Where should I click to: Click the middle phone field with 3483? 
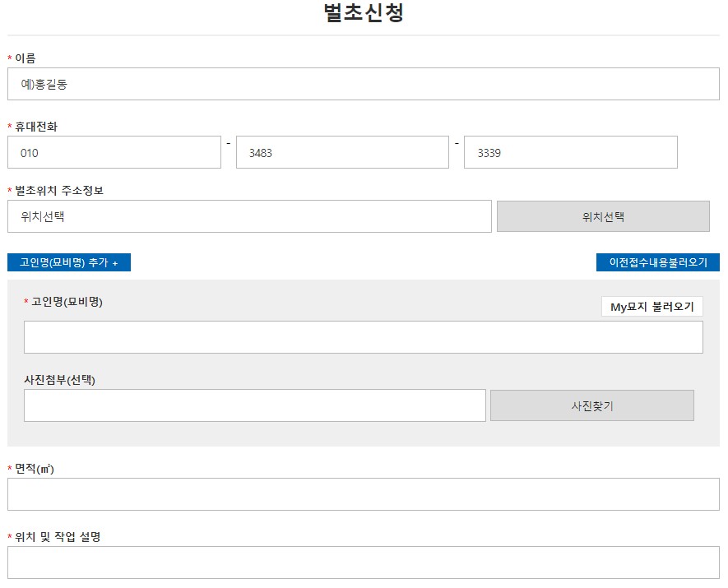(x=341, y=151)
